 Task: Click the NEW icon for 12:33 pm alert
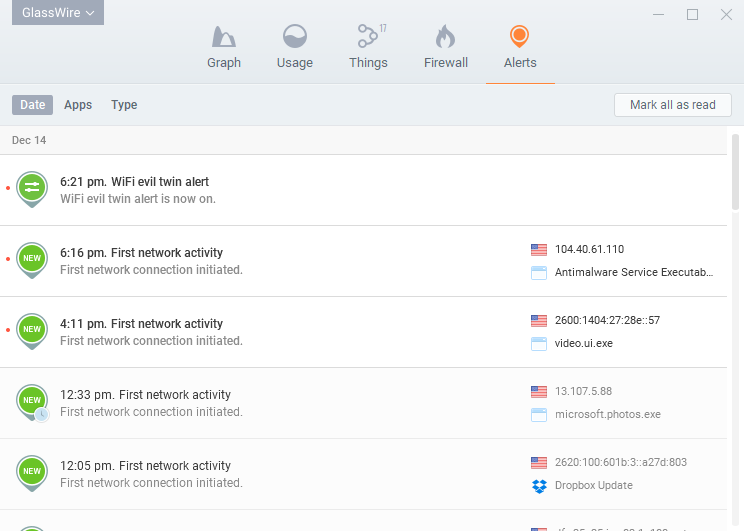click(x=32, y=402)
